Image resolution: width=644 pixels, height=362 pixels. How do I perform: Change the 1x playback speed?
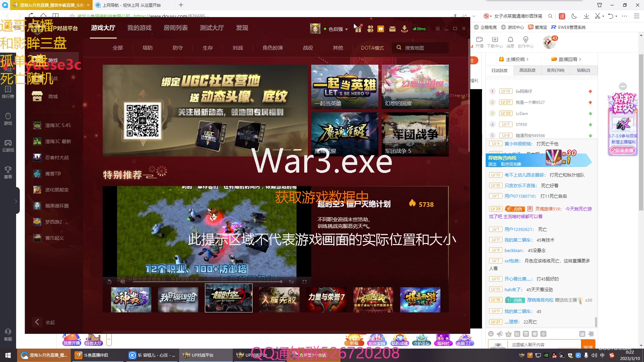291,282
